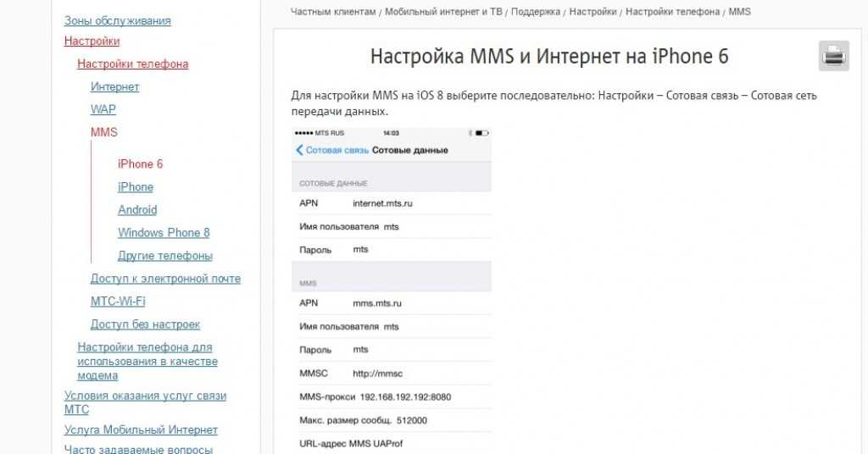The height and width of the screenshot is (454, 868).
Task: Go to Частным клиентам in the breadcrumb
Action: tap(333, 12)
